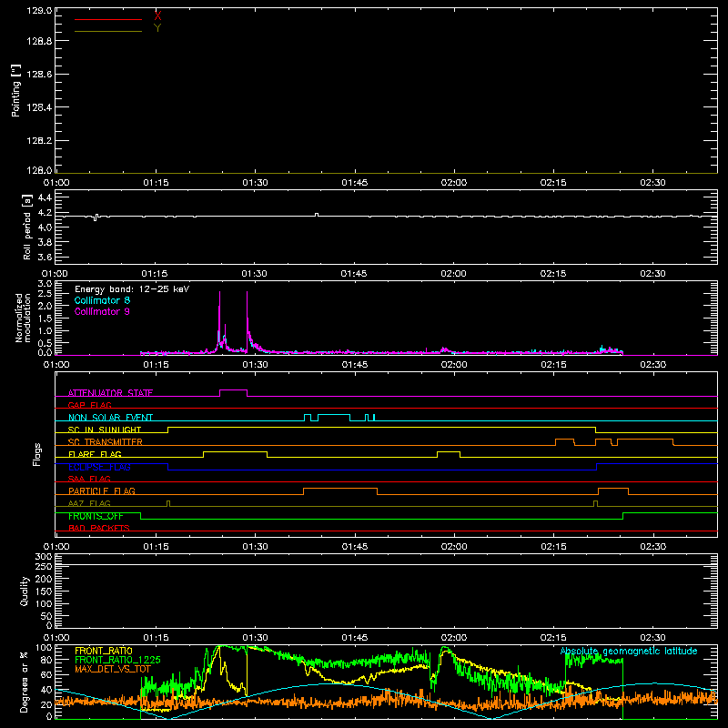The height and width of the screenshot is (728, 728).
Task: Click the red X pointing legend line
Action: (x=108, y=19)
